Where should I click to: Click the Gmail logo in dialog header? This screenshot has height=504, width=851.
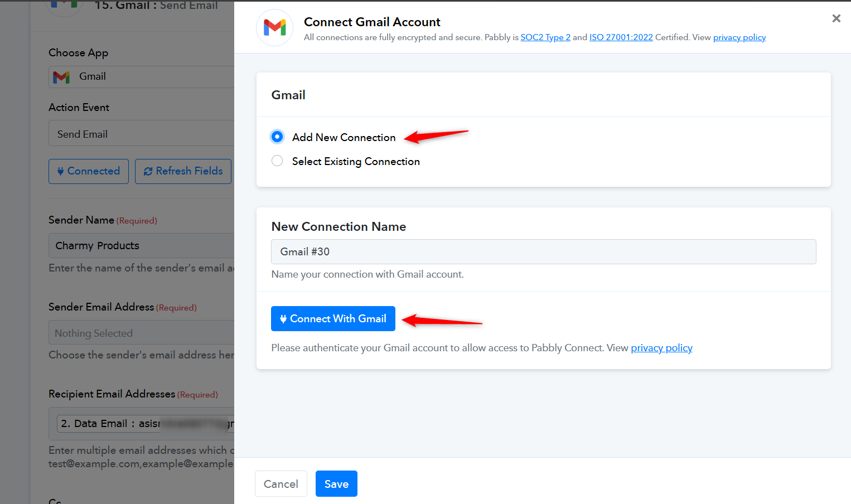click(274, 27)
